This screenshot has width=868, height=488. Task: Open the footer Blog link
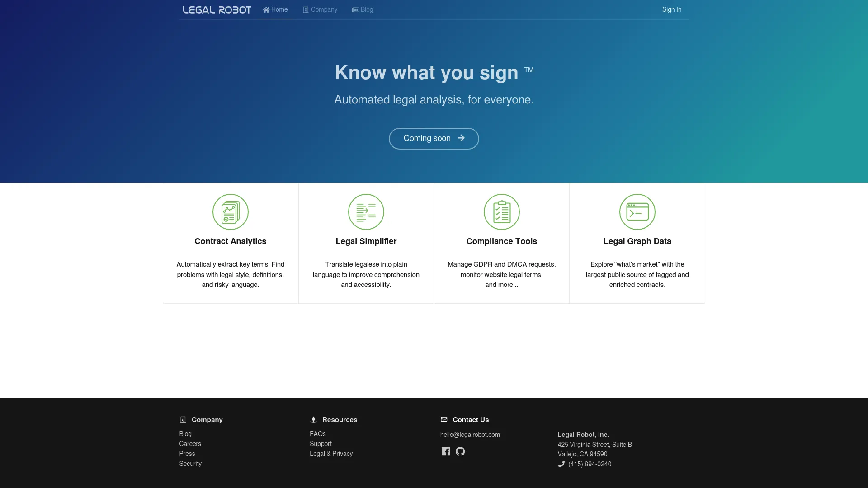185,434
